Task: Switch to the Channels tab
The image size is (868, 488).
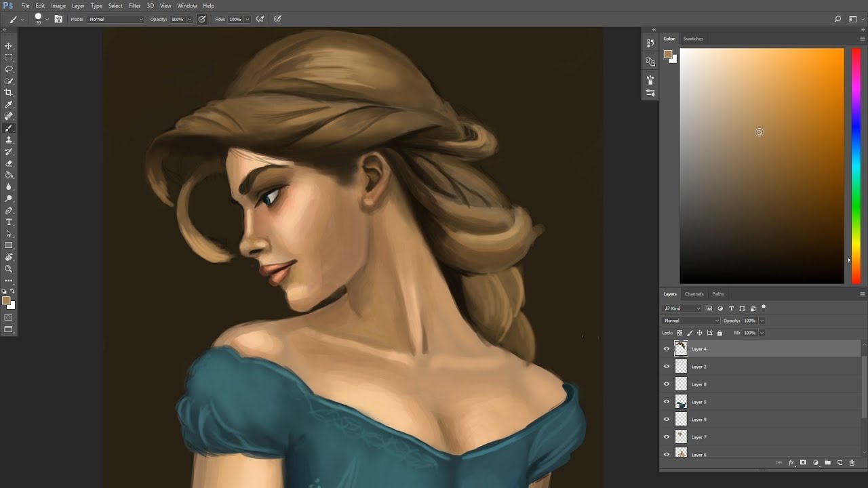Action: click(694, 294)
